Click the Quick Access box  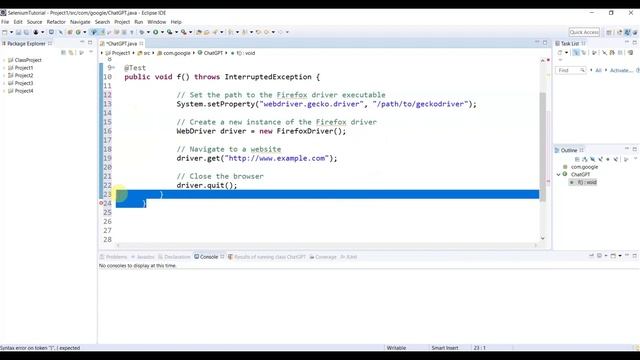click(x=584, y=32)
